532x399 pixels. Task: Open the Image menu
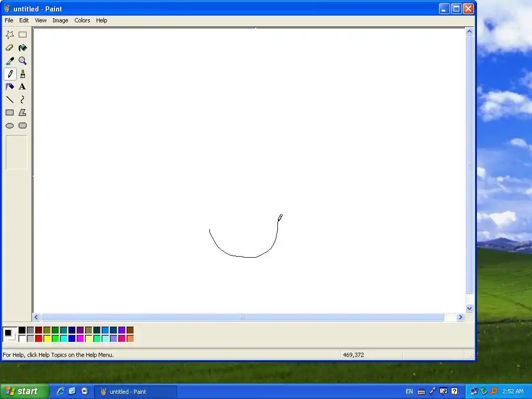click(60, 20)
